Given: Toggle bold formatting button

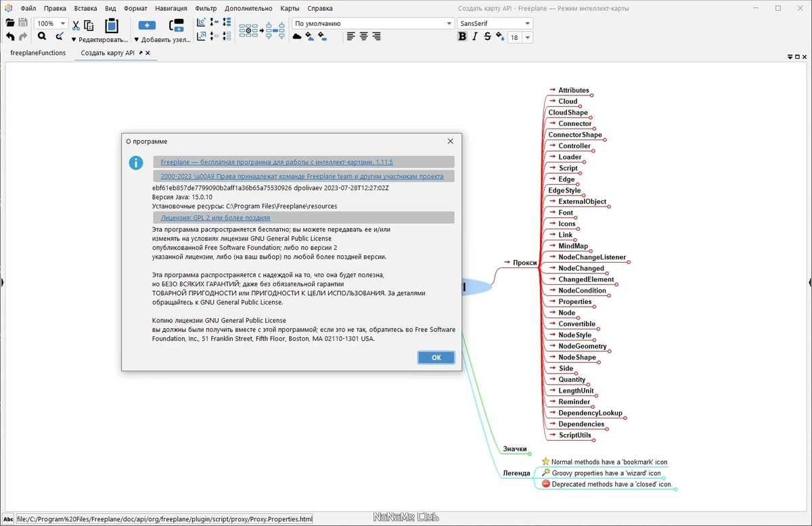Looking at the screenshot, I should pos(462,37).
